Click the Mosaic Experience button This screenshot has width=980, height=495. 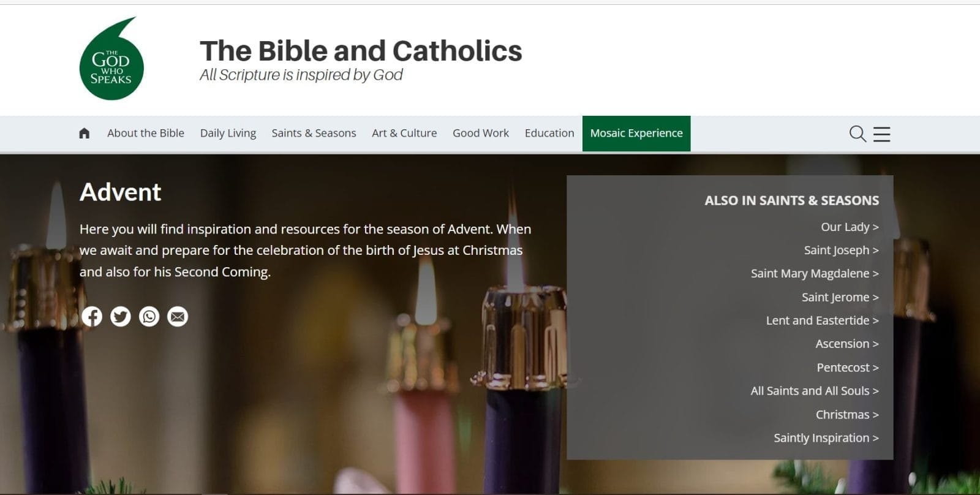point(636,134)
